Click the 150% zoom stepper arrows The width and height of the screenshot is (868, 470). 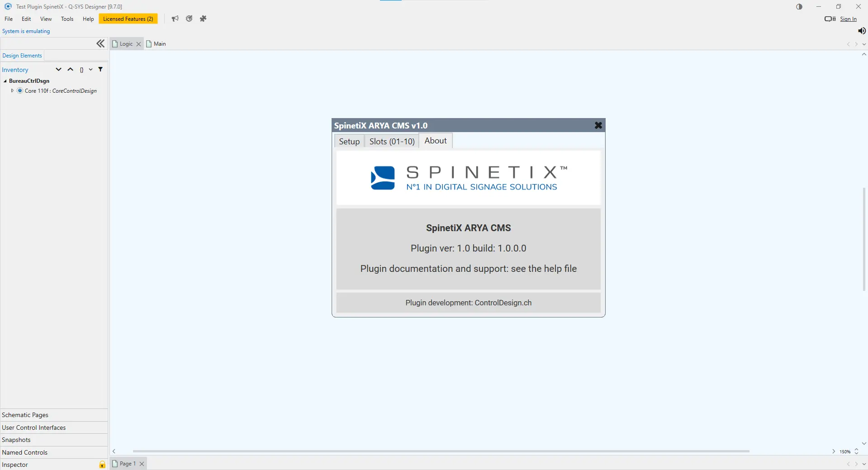(x=856, y=451)
